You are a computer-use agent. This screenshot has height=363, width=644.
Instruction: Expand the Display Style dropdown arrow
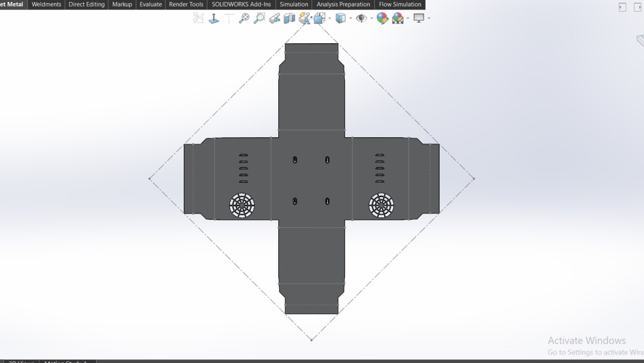pos(351,19)
